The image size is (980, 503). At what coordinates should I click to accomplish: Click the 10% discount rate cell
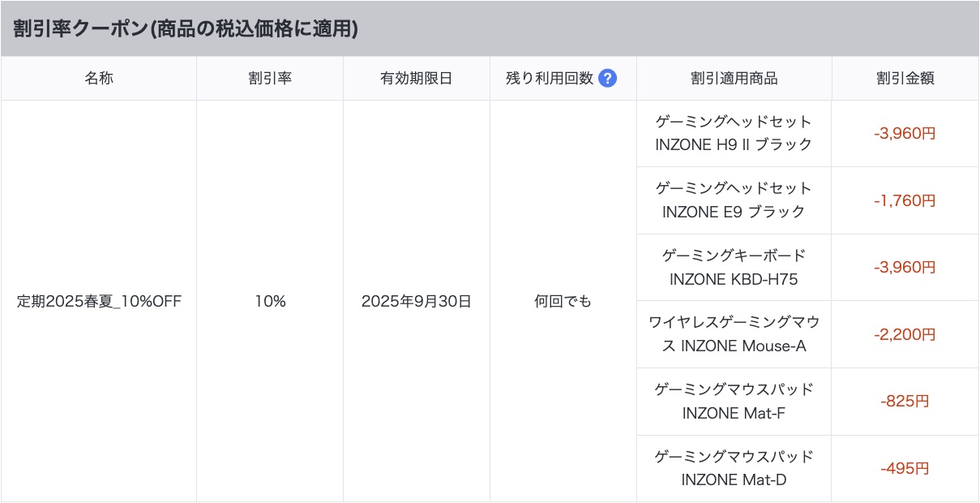[x=270, y=301]
